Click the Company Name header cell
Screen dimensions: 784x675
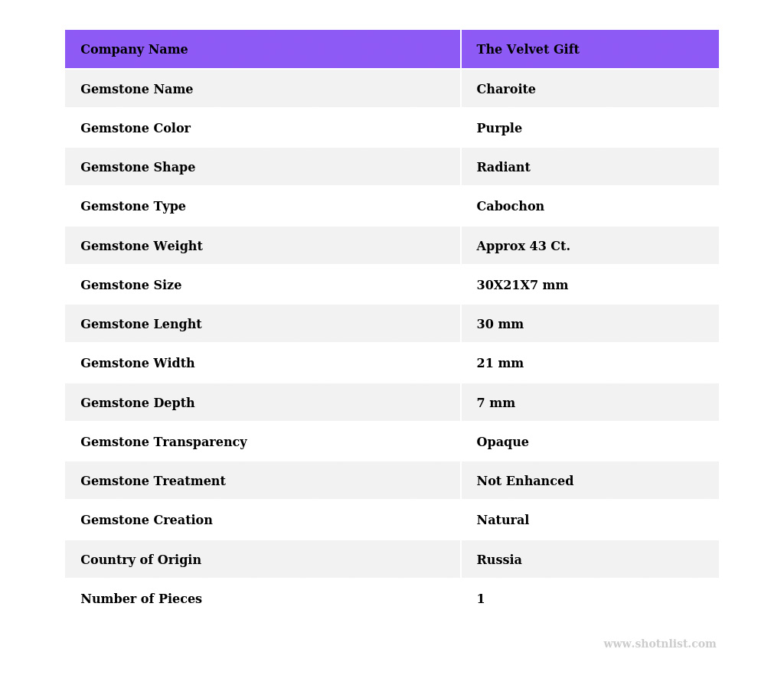(x=134, y=50)
